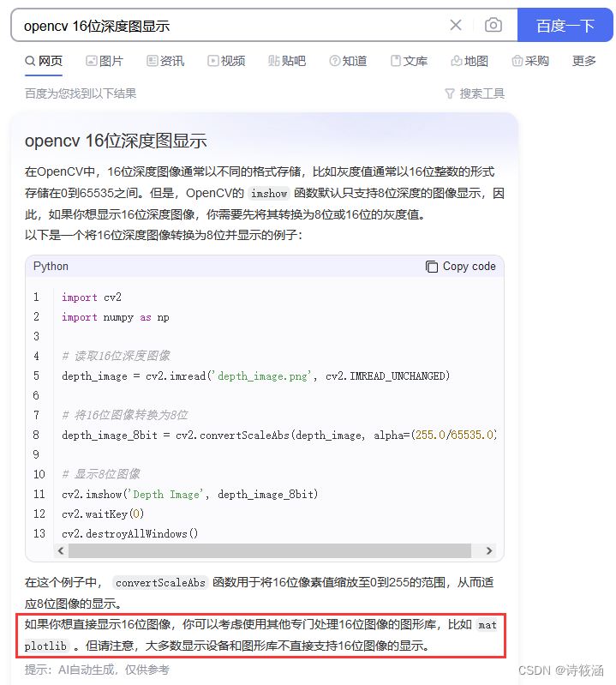Click comment '# 显示8位图像'
616x685 pixels.
point(101,474)
